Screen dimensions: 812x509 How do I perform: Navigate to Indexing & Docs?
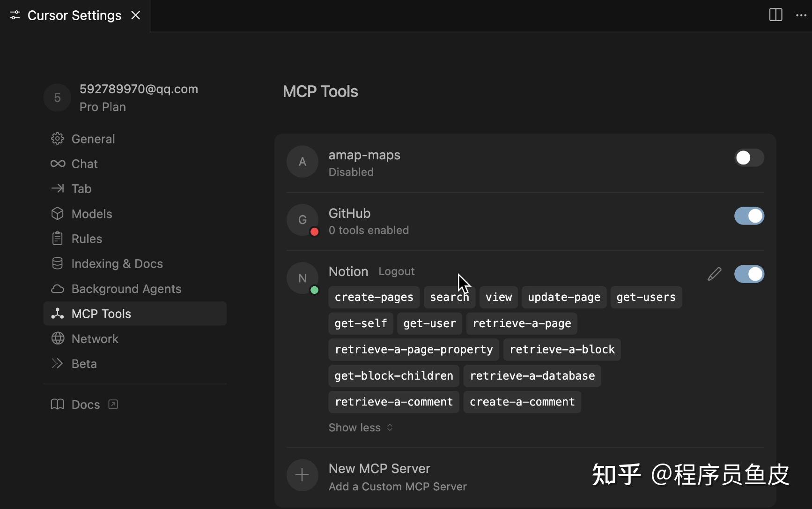135,263
